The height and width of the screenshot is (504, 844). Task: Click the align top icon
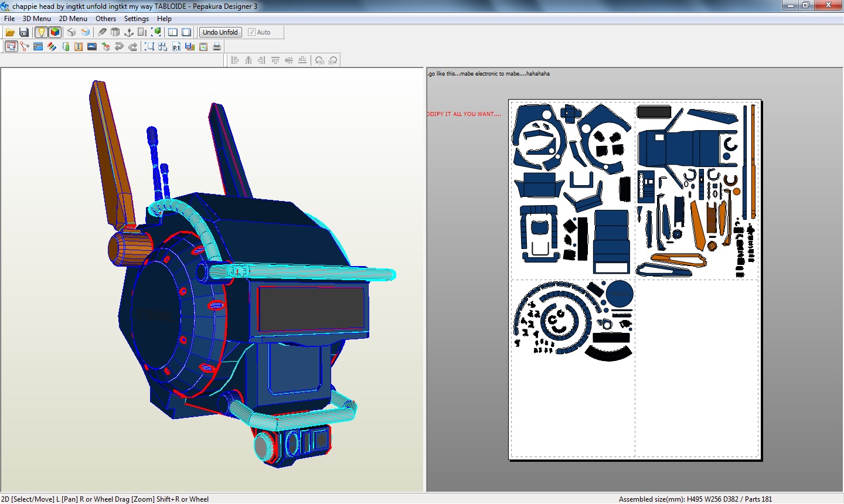(x=275, y=60)
